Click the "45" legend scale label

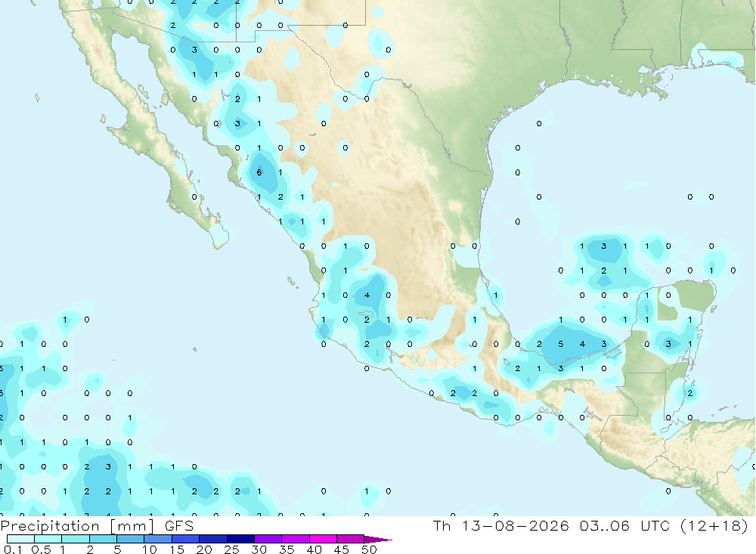[x=342, y=549]
